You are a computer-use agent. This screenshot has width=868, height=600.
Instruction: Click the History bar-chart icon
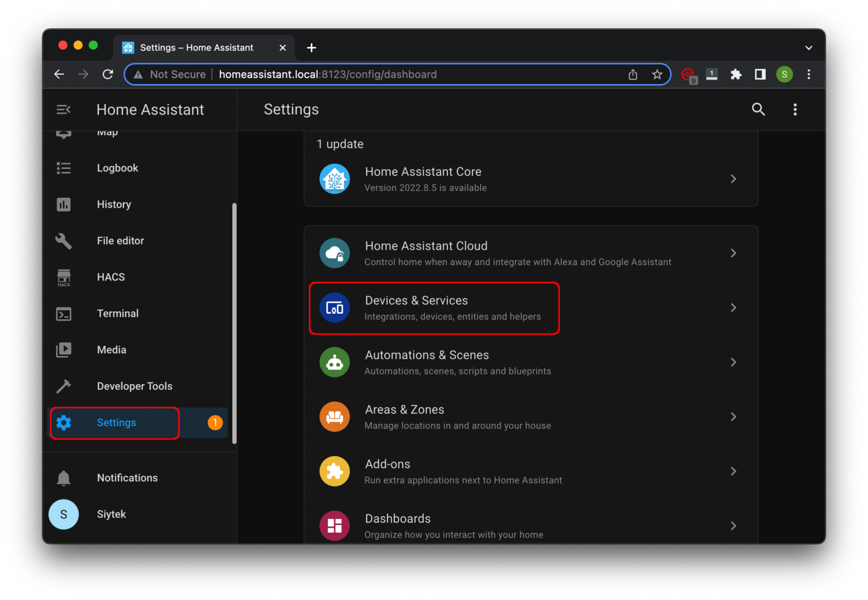click(x=63, y=205)
